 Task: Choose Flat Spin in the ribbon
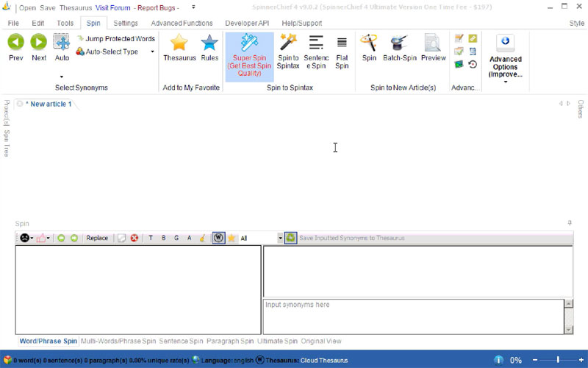[x=342, y=52]
